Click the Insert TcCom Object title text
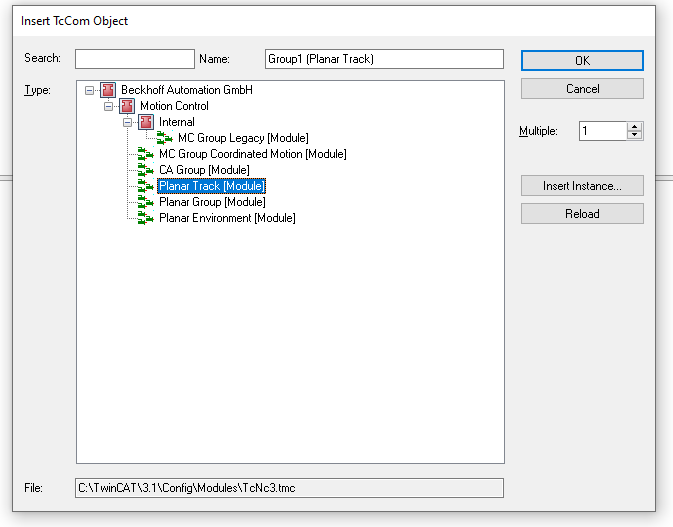The height and width of the screenshot is (527, 673). pos(74,21)
